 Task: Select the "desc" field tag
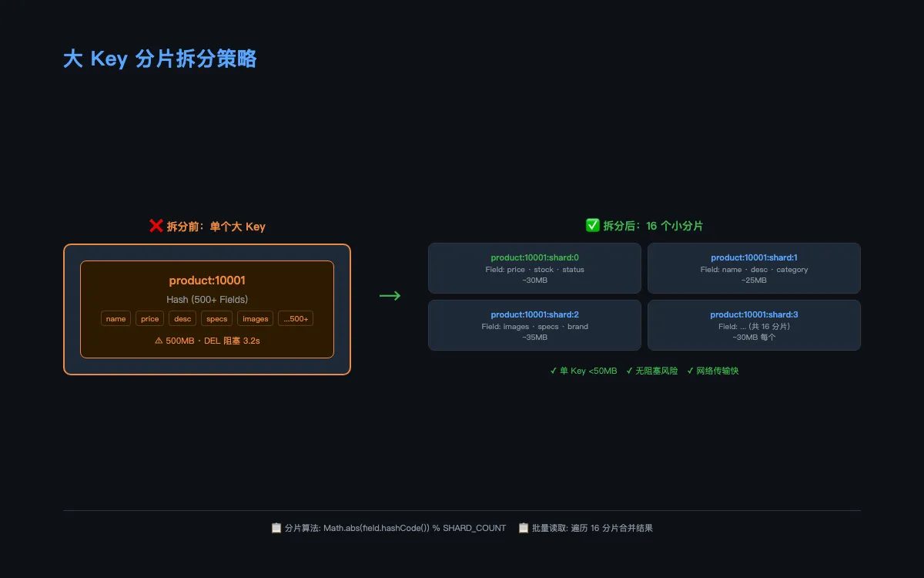[x=182, y=318]
